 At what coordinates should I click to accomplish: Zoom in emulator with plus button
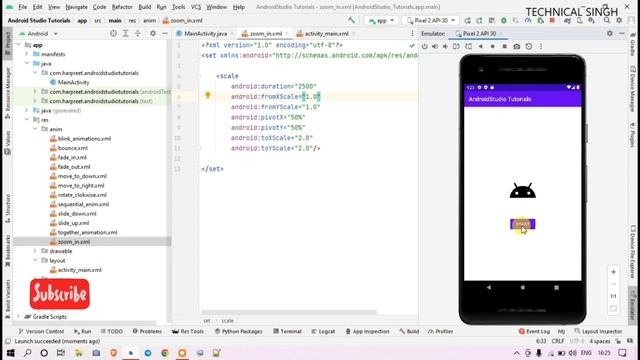point(613,272)
